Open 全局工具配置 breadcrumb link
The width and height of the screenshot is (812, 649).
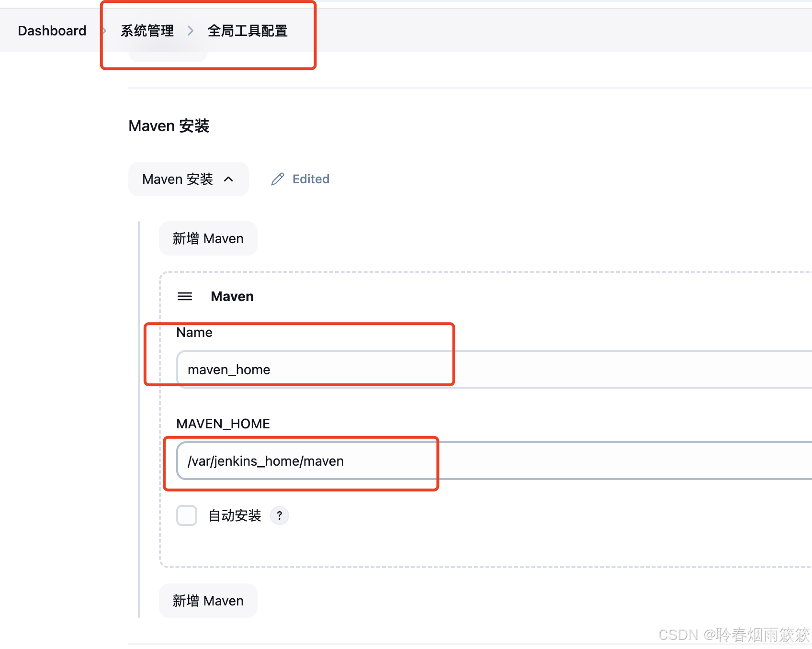(248, 31)
